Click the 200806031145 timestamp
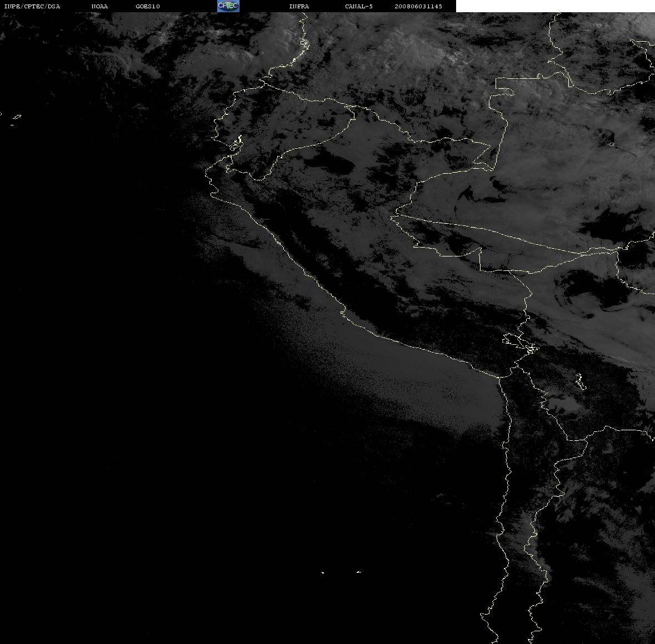 (418, 6)
